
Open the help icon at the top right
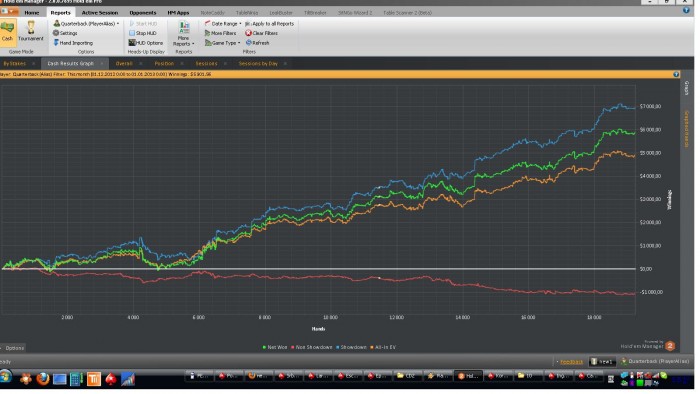pos(686,10)
